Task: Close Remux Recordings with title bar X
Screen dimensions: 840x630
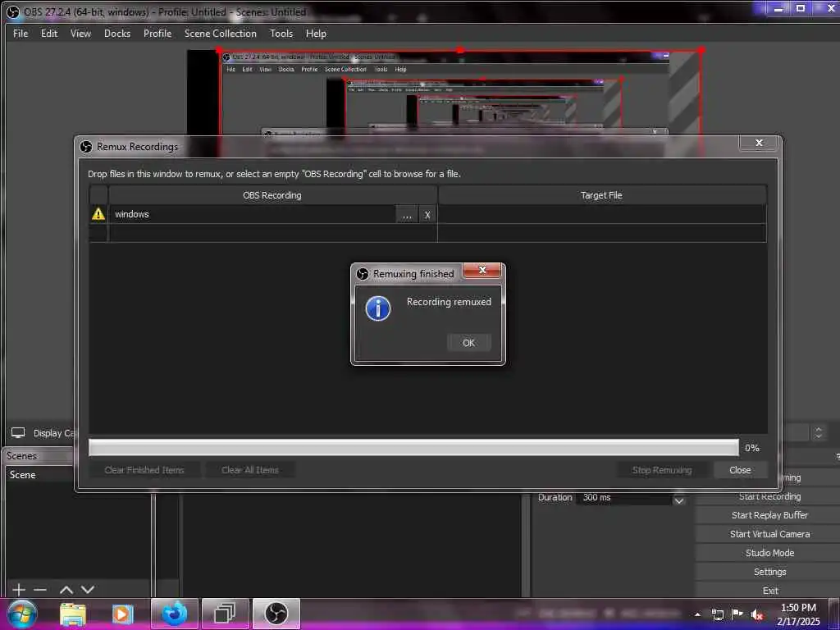Action: tap(759, 143)
